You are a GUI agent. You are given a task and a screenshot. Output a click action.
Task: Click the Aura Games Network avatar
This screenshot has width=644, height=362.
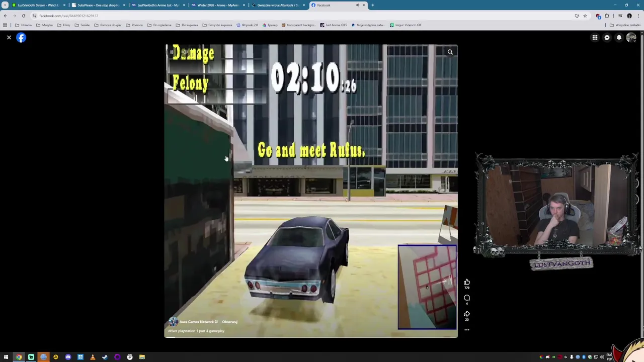[173, 322]
